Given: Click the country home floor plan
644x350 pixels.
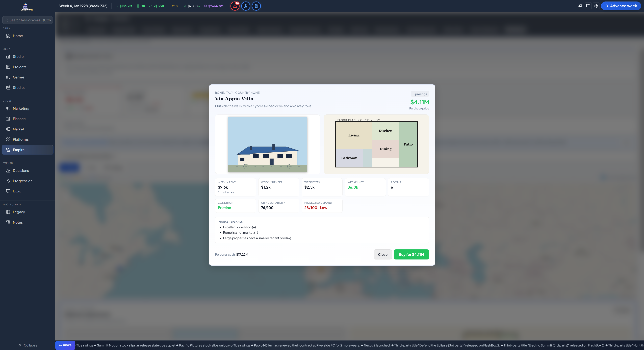Looking at the screenshot, I should coord(376,144).
